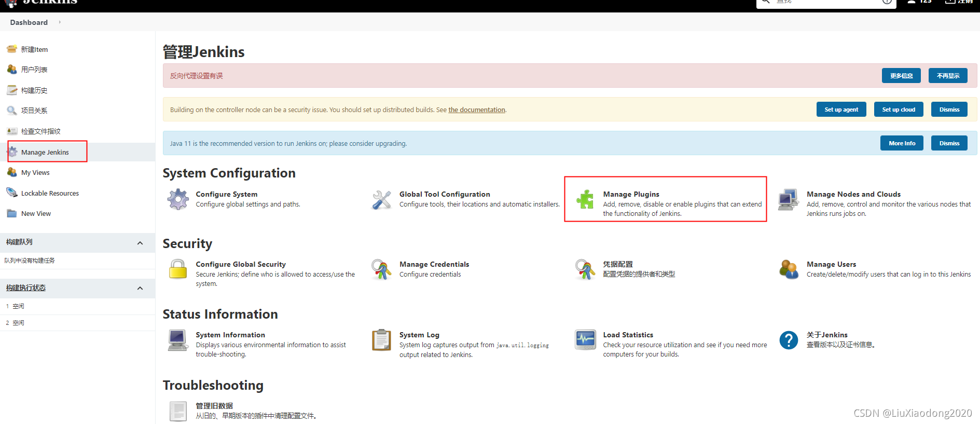Viewport: 980px width, 424px height.
Task: Click executor 1 空闲 row
Action: click(77, 306)
